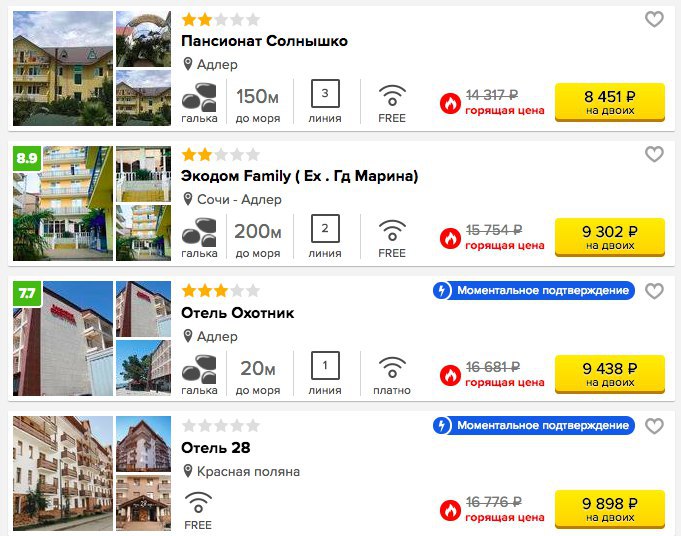Select the 9 302 ₽ на двоих button
Image resolution: width=681 pixels, height=536 pixels.
pos(610,237)
